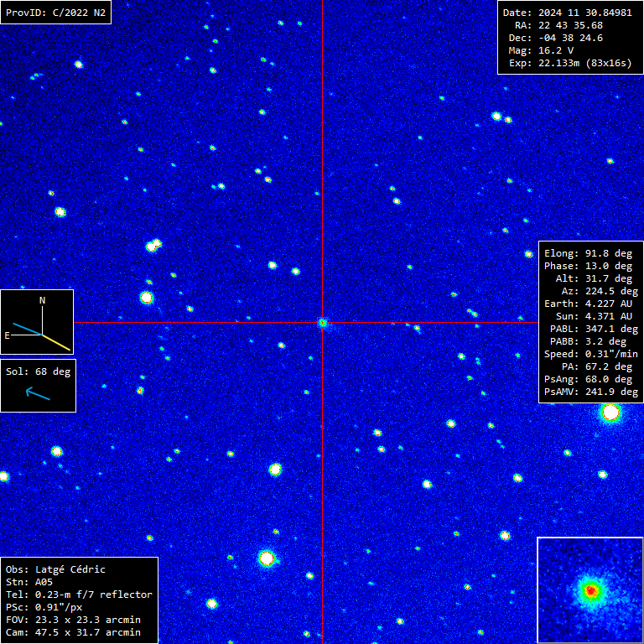Click the Speed: 0.31"/min entry
Screen dimensions: 644x644
pyautogui.click(x=590, y=354)
